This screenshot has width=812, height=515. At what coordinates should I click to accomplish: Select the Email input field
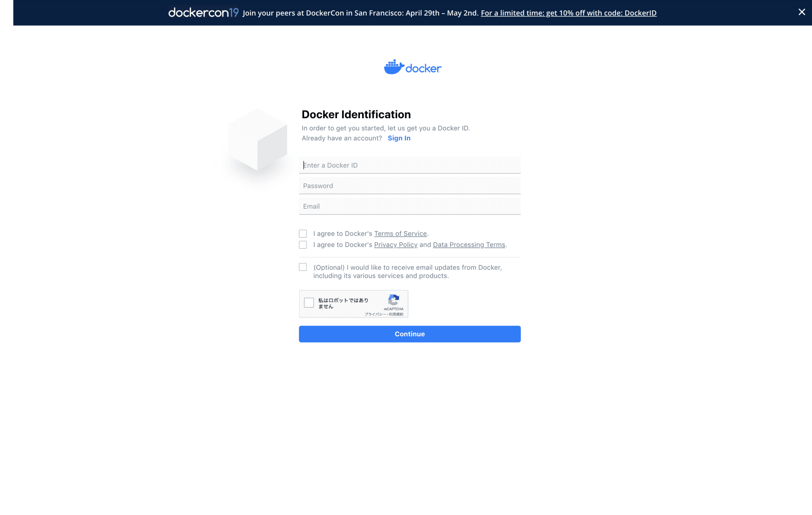tap(409, 206)
